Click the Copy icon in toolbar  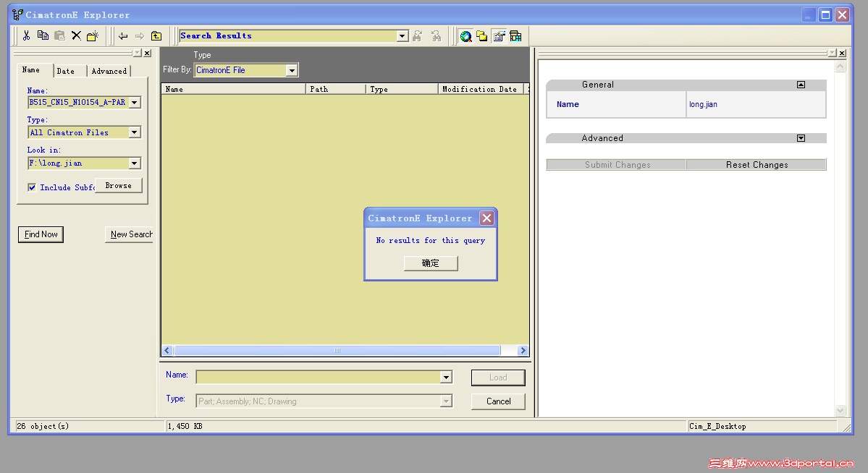point(43,36)
